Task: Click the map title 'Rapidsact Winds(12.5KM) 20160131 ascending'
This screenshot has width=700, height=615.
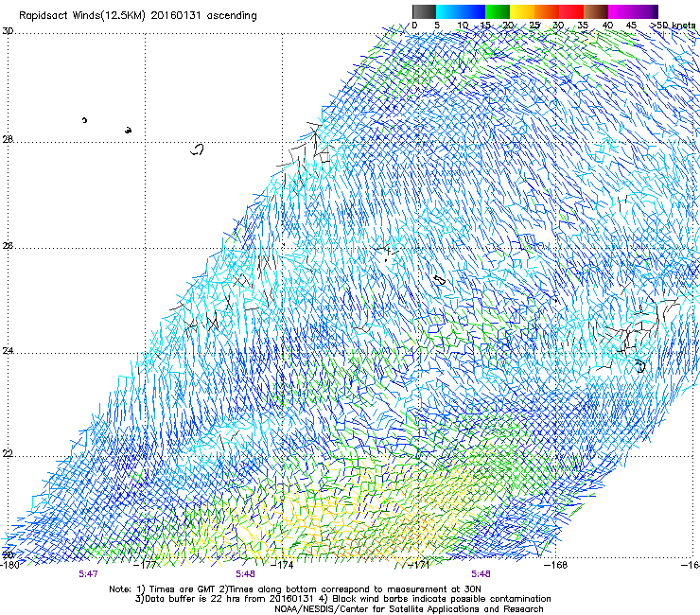Action: coord(138,16)
